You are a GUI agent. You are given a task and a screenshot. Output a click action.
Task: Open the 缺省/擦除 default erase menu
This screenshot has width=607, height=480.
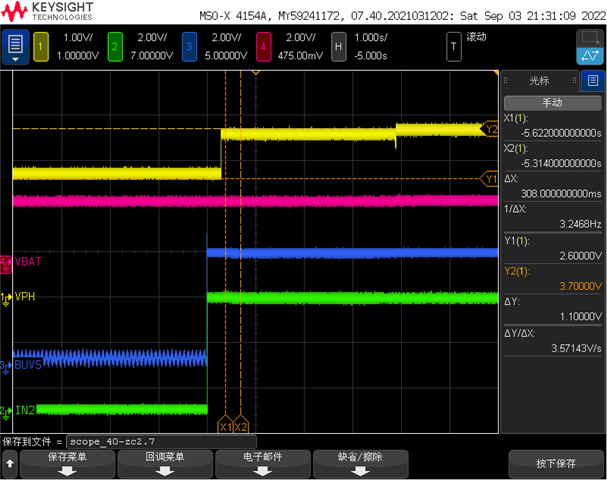click(x=360, y=464)
